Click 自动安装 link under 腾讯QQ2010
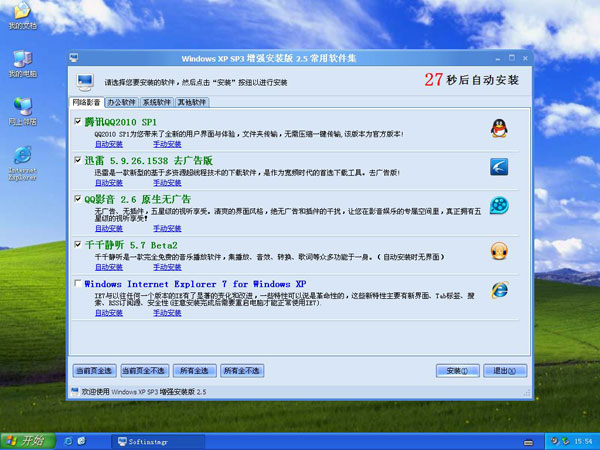Image resolution: width=600 pixels, height=450 pixels. click(109, 144)
